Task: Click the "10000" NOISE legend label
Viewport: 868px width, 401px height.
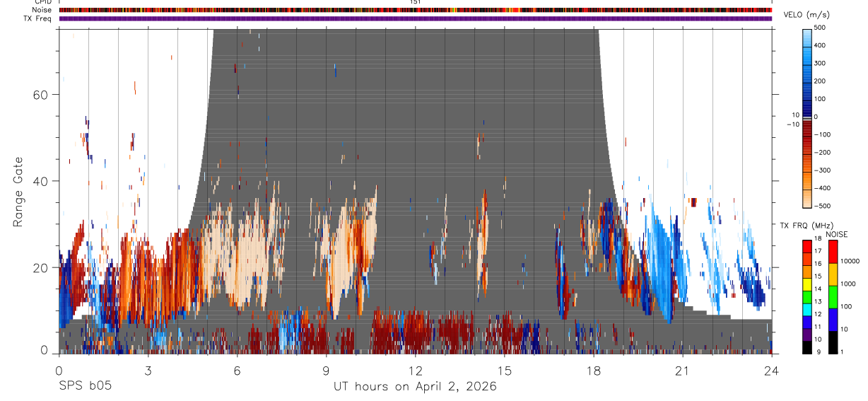Action: (850, 261)
